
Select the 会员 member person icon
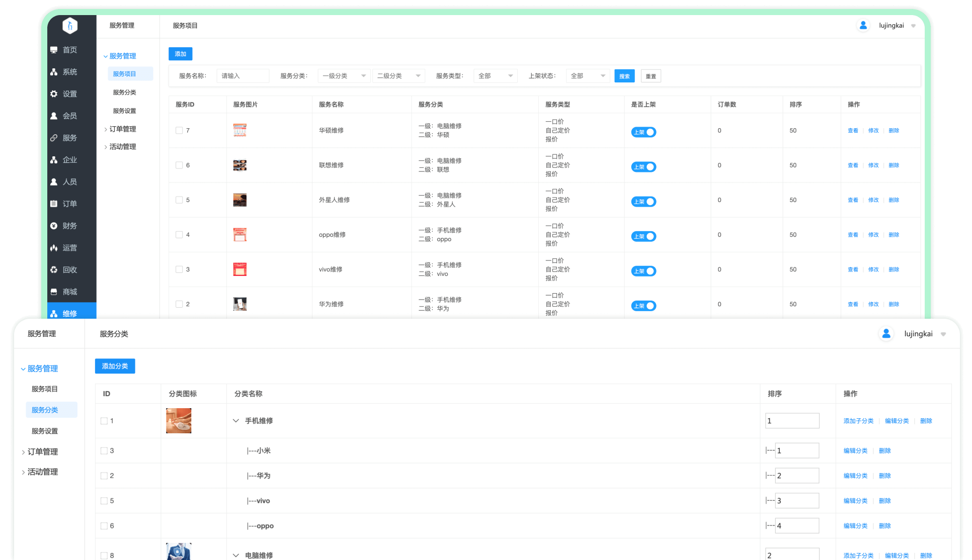coord(54,116)
